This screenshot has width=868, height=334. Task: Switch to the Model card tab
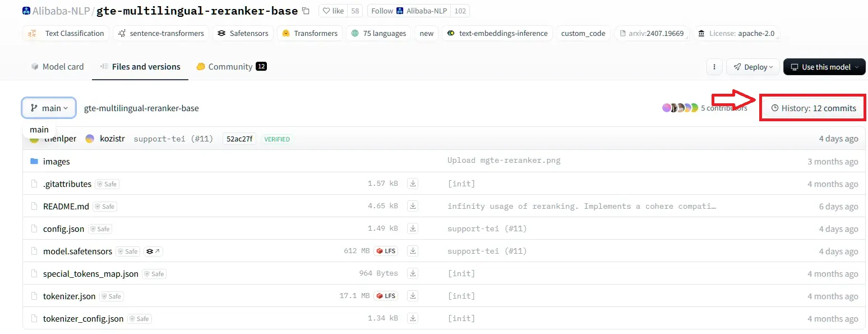[57, 66]
